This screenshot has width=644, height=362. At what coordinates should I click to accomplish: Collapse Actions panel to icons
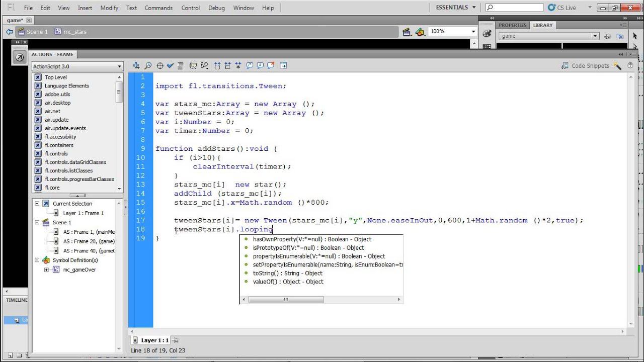point(621,54)
